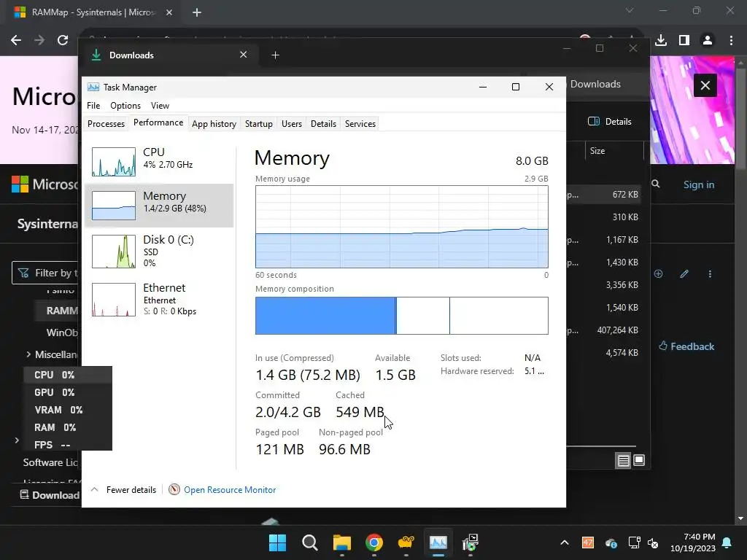
Task: Click the Filter by title field
Action: tap(45, 273)
